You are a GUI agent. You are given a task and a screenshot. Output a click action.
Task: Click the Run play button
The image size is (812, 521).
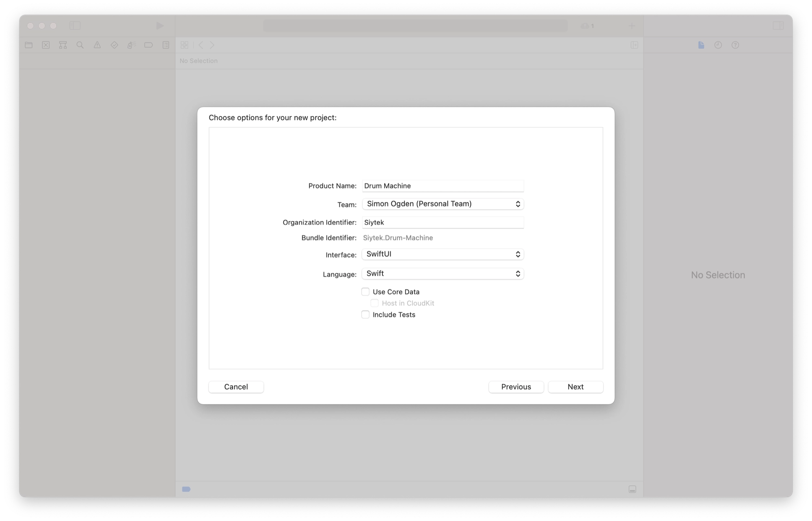pyautogui.click(x=160, y=26)
